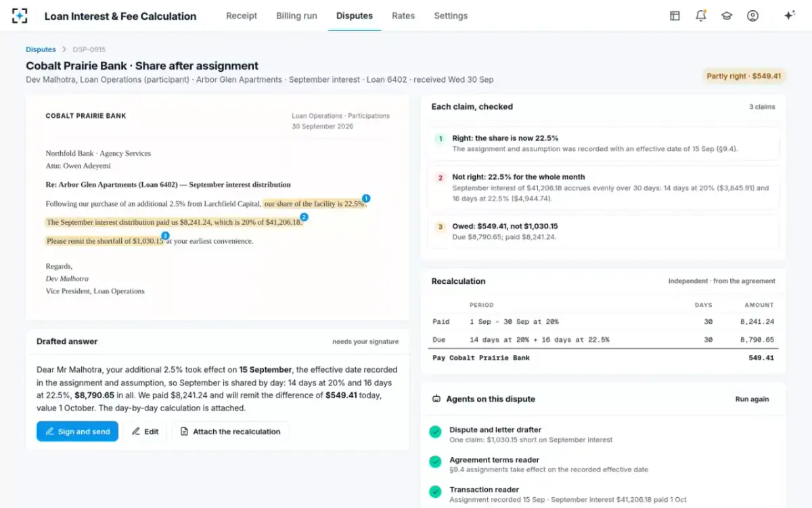812x508 pixels.
Task: Click the Dispute and letter drafter agent row
Action: click(603, 434)
